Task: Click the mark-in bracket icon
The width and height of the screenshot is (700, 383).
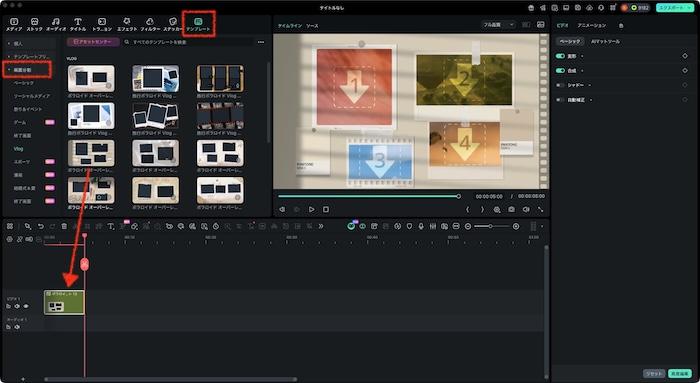Action: tap(467, 209)
